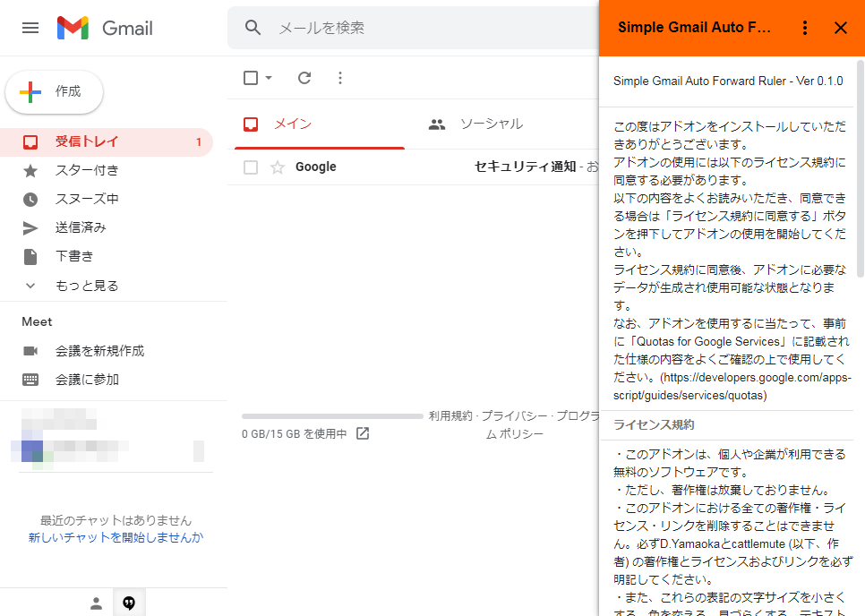This screenshot has width=865, height=616.
Task: Click the storage usage progress bar
Action: [332, 416]
